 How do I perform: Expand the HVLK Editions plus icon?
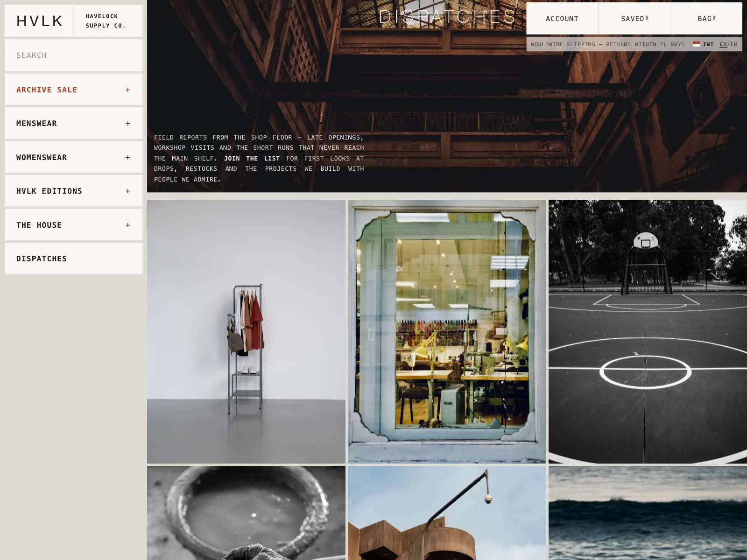(127, 191)
